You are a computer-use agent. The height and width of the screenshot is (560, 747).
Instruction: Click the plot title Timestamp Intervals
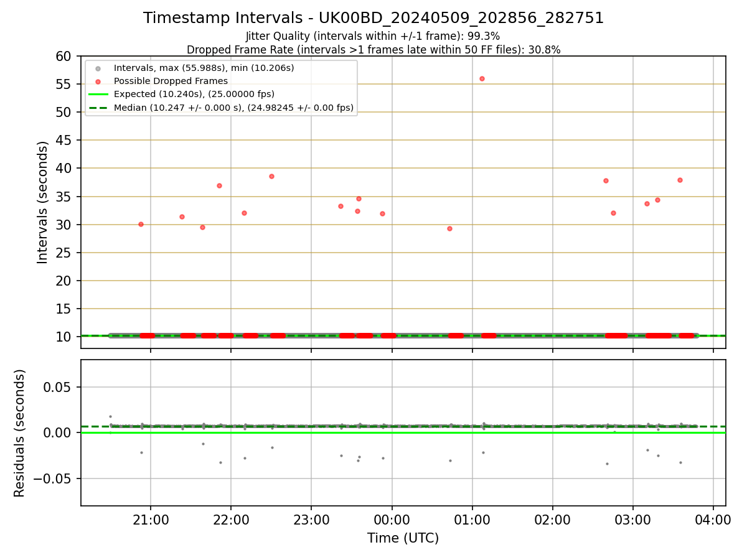[374, 18]
